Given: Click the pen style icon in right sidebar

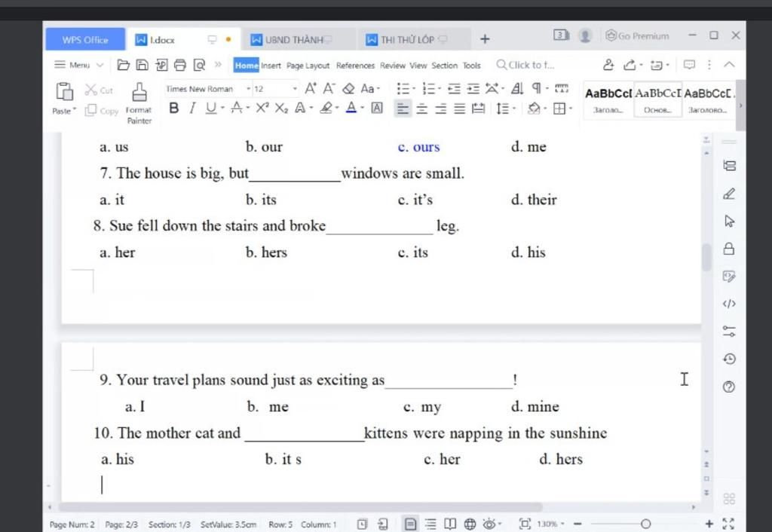Looking at the screenshot, I should point(729,194).
